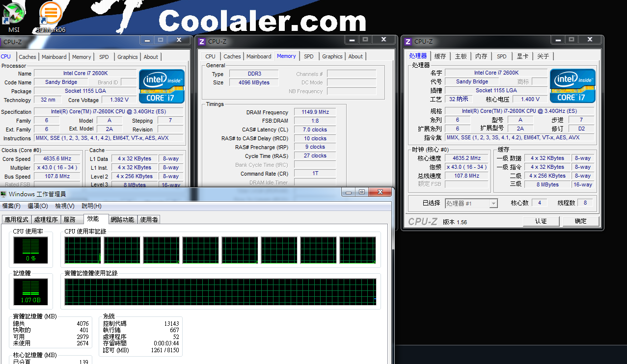Image resolution: width=627 pixels, height=364 pixels.
Task: Click the memory Type field showing DDR3
Action: (254, 74)
